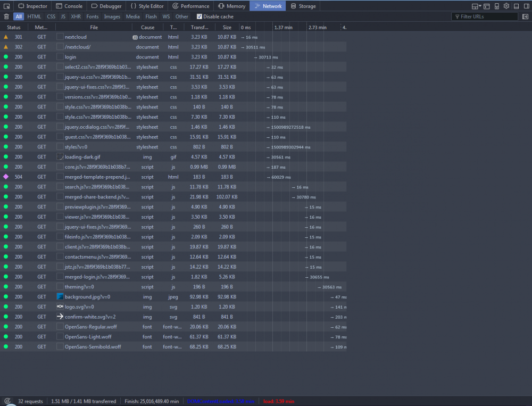Toggle the XHR request filter
The height and width of the screenshot is (406, 532).
coord(76,16)
